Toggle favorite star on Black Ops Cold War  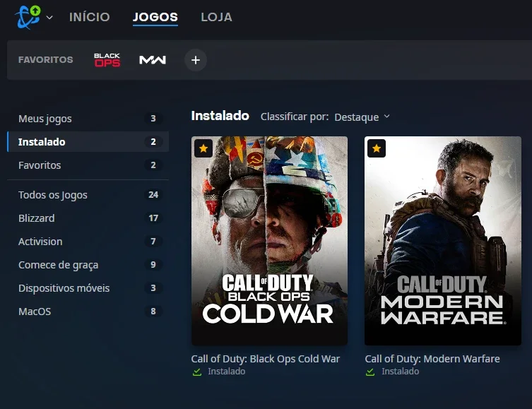pos(203,148)
